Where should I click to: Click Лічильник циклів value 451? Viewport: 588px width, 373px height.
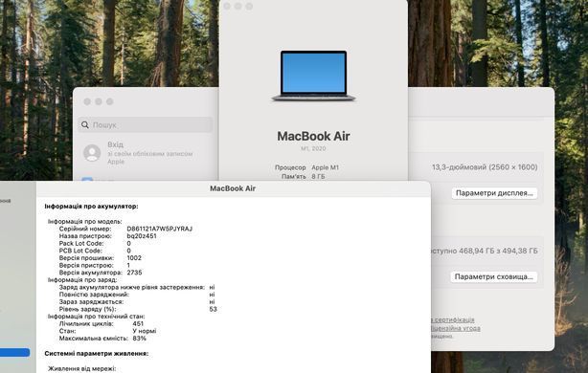click(x=138, y=323)
